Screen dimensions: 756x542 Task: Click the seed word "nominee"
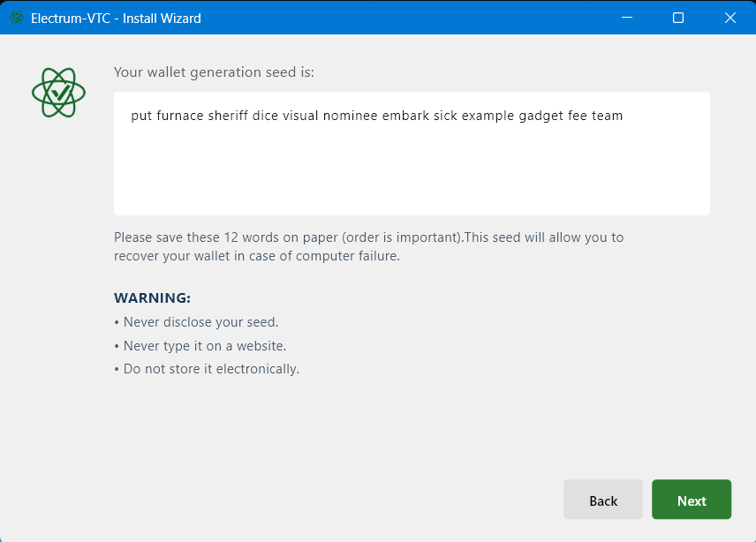(350, 116)
